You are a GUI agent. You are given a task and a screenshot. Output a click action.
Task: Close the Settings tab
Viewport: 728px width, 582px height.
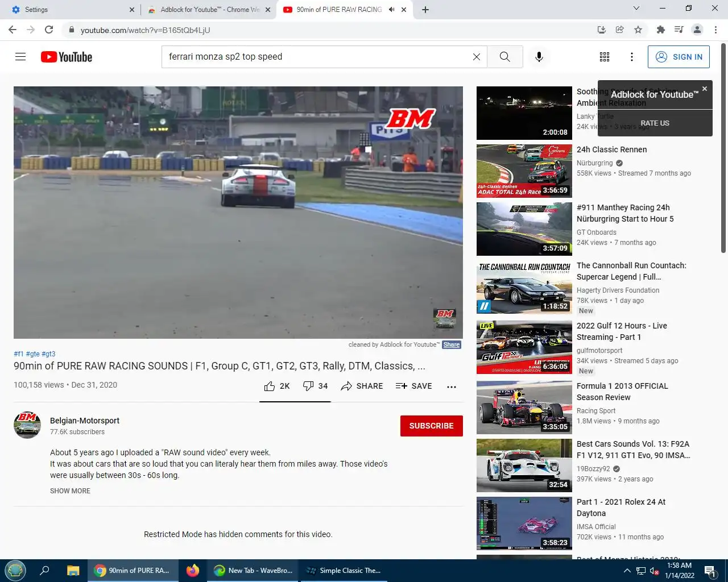pyautogui.click(x=132, y=10)
